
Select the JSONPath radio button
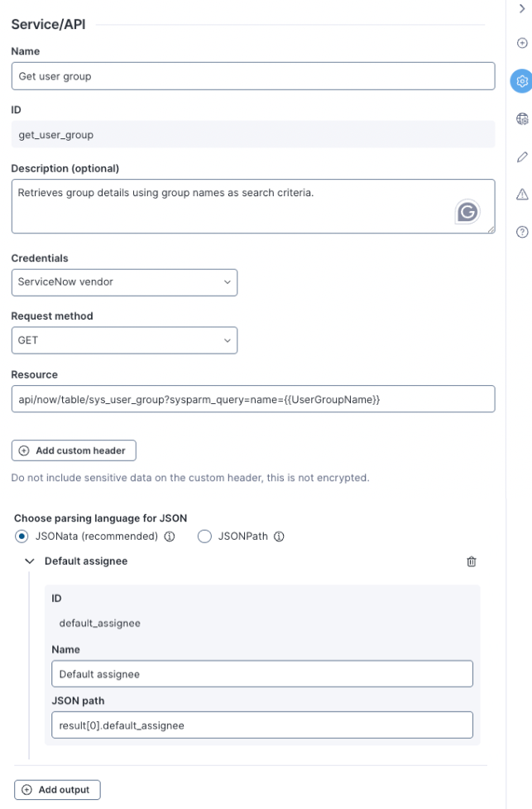pyautogui.click(x=205, y=536)
